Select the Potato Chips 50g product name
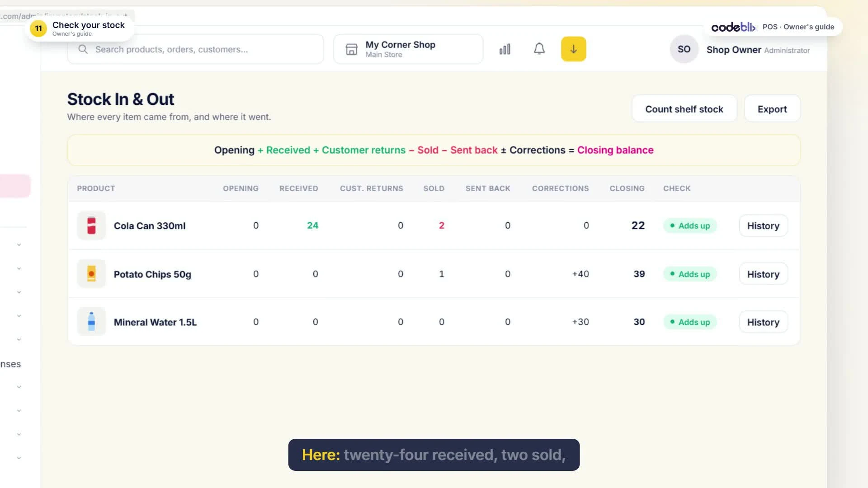 152,274
